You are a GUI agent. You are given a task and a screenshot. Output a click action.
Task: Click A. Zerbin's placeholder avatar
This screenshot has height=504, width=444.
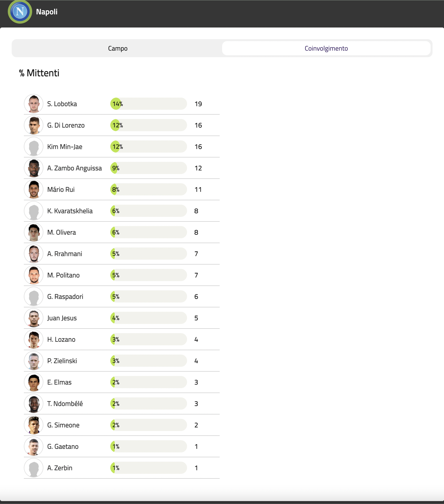pos(34,468)
